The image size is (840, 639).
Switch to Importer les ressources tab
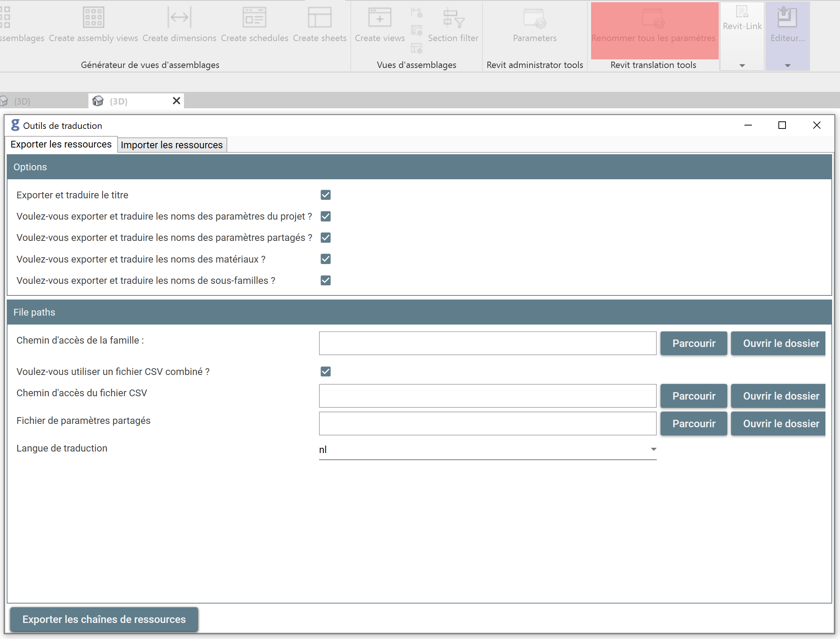[x=172, y=145]
